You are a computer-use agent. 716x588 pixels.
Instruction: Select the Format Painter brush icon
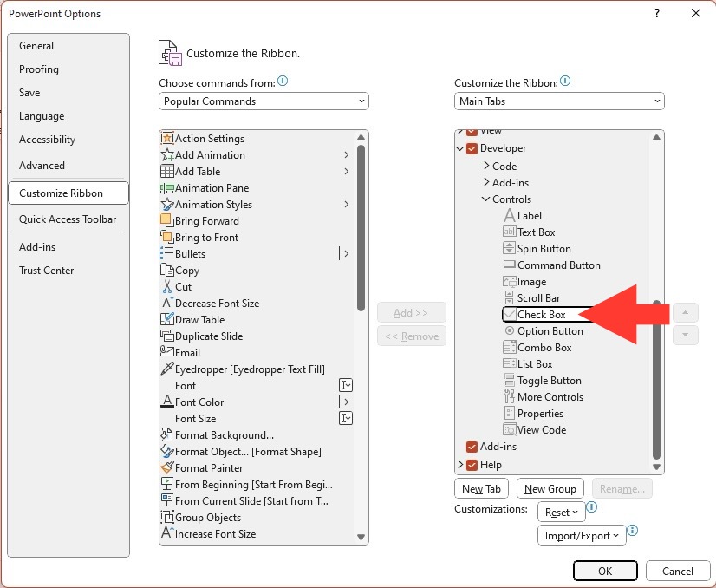(x=167, y=467)
